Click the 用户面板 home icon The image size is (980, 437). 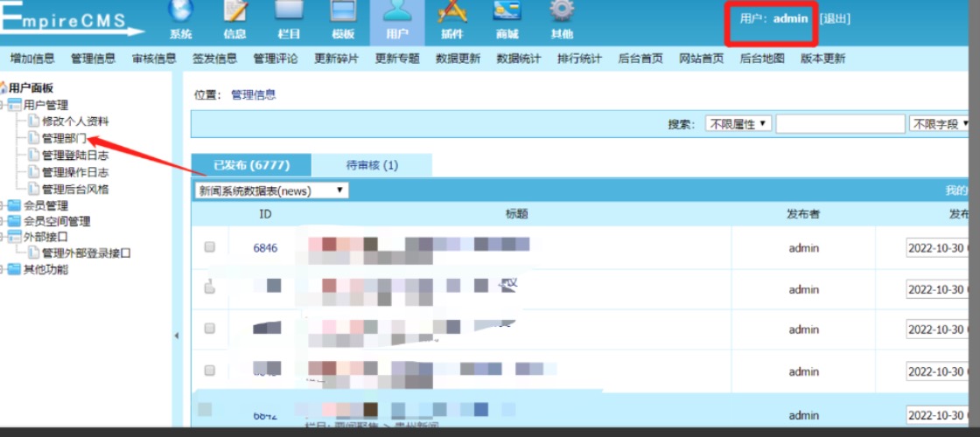3,88
